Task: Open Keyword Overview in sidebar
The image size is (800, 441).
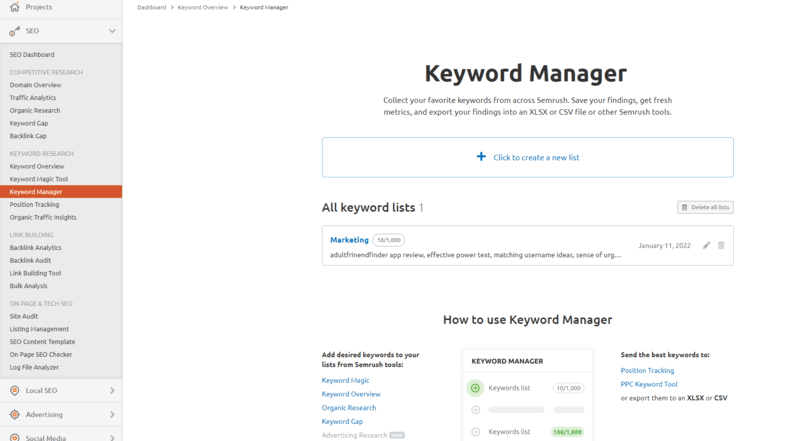Action: (37, 166)
